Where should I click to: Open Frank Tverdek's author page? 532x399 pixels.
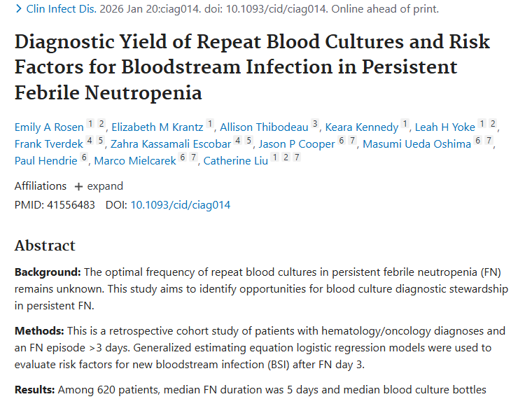(48, 144)
